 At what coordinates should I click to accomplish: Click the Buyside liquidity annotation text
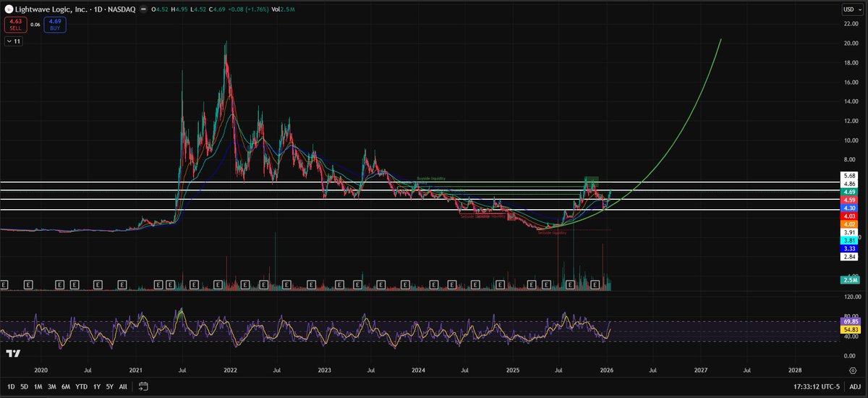431,178
